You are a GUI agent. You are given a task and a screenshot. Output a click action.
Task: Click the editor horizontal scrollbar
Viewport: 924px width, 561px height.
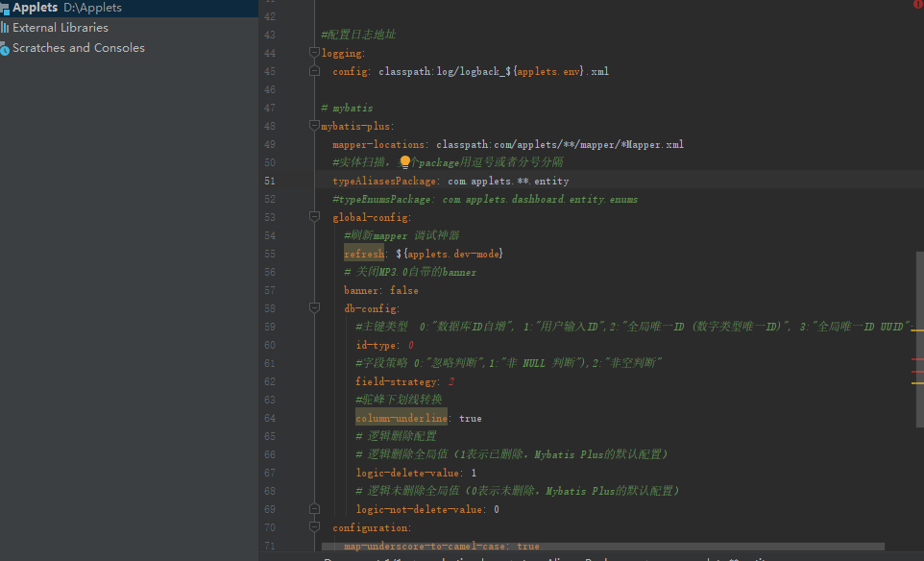[603, 547]
